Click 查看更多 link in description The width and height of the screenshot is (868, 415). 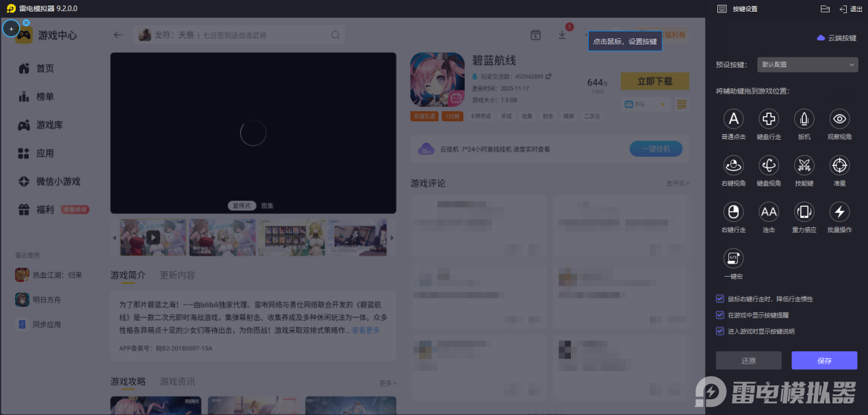tap(366, 330)
